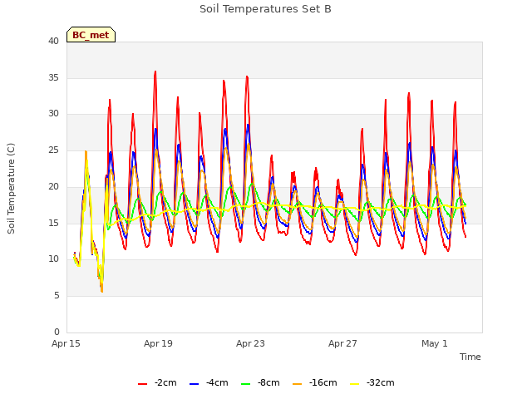The height and width of the screenshot is (399, 532).
Task: Click the yellow -32cm legend color marker
Action: click(x=355, y=384)
